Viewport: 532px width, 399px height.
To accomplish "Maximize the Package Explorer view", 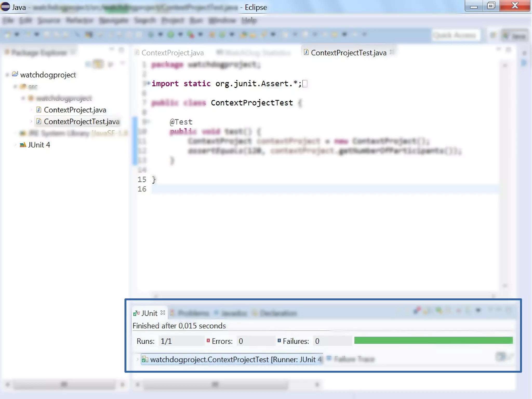I will (x=121, y=49).
